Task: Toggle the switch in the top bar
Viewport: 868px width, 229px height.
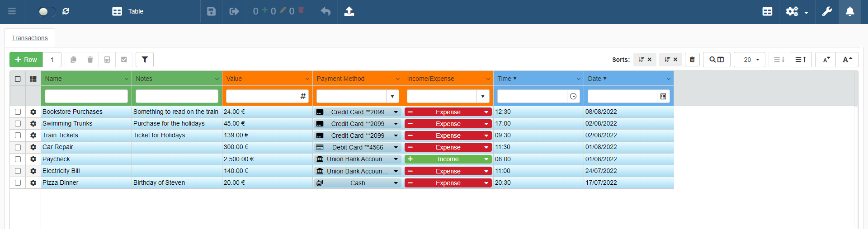Action: tap(47, 11)
